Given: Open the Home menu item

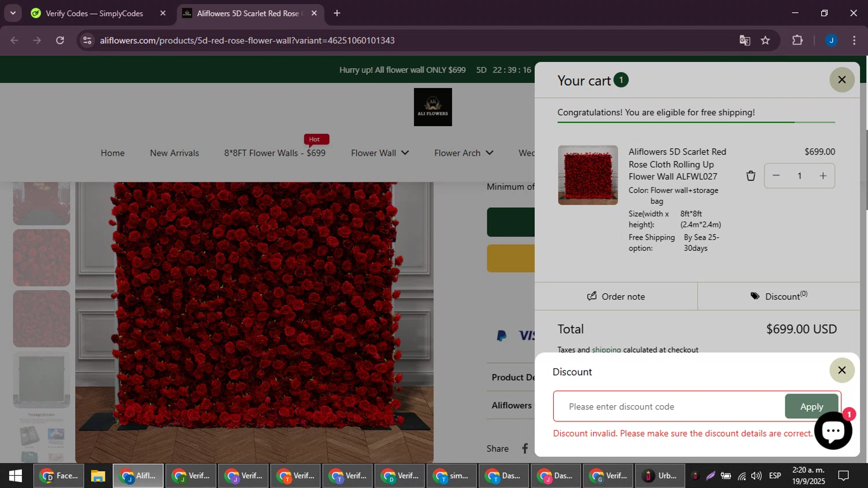Looking at the screenshot, I should tap(112, 153).
